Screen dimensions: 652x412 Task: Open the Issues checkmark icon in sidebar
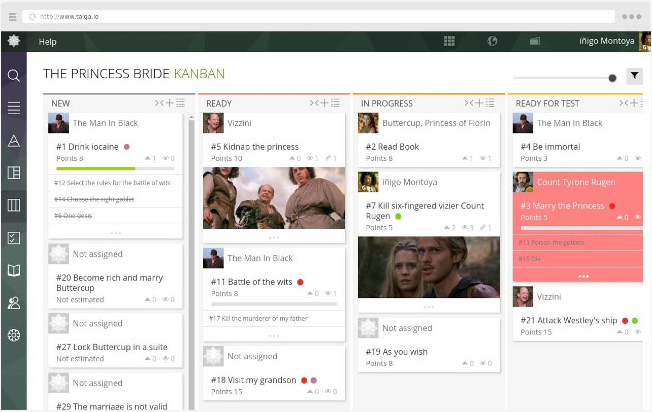pyautogui.click(x=13, y=238)
